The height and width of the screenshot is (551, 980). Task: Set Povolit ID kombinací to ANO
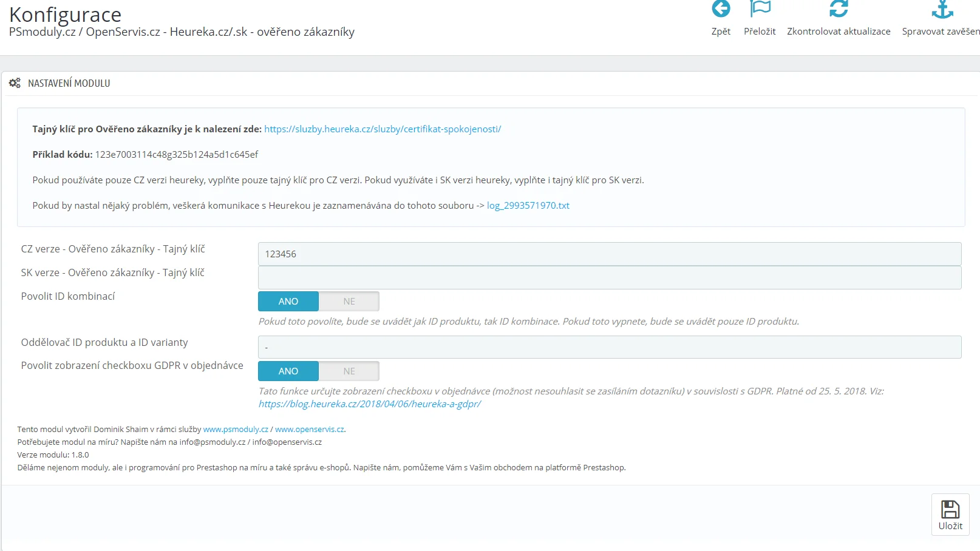tap(288, 302)
